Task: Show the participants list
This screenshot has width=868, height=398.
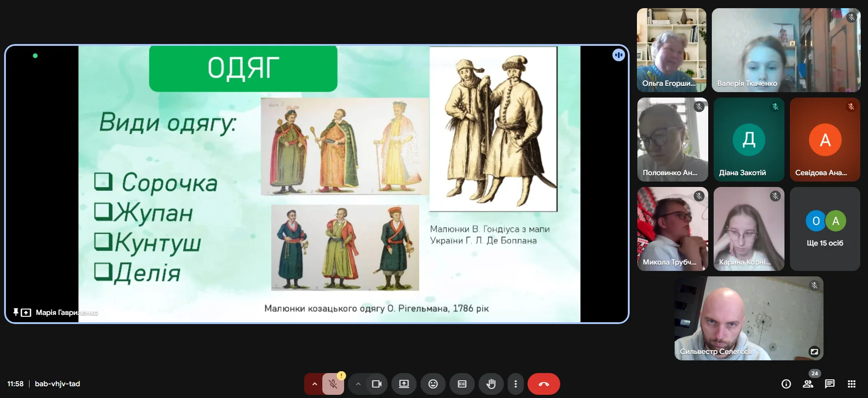Action: [x=808, y=384]
